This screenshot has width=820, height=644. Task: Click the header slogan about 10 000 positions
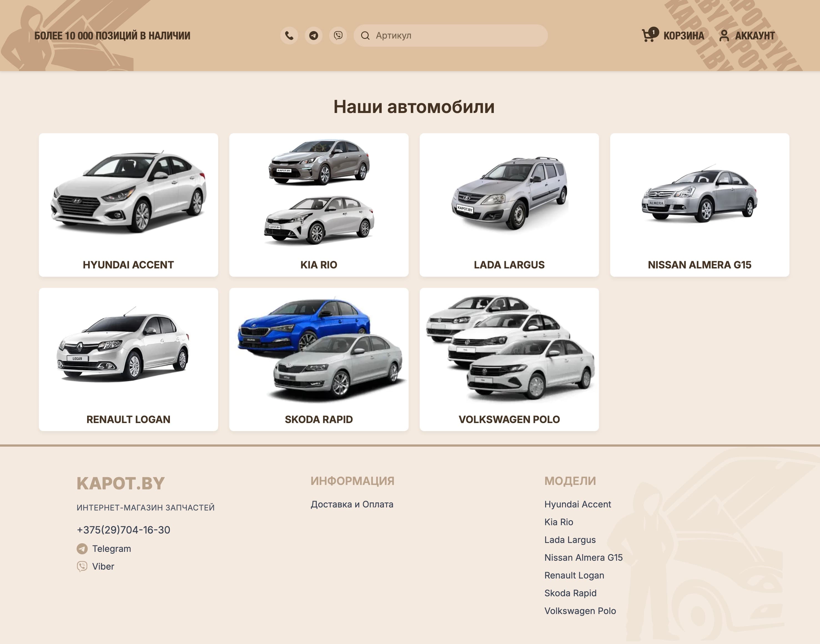112,36
